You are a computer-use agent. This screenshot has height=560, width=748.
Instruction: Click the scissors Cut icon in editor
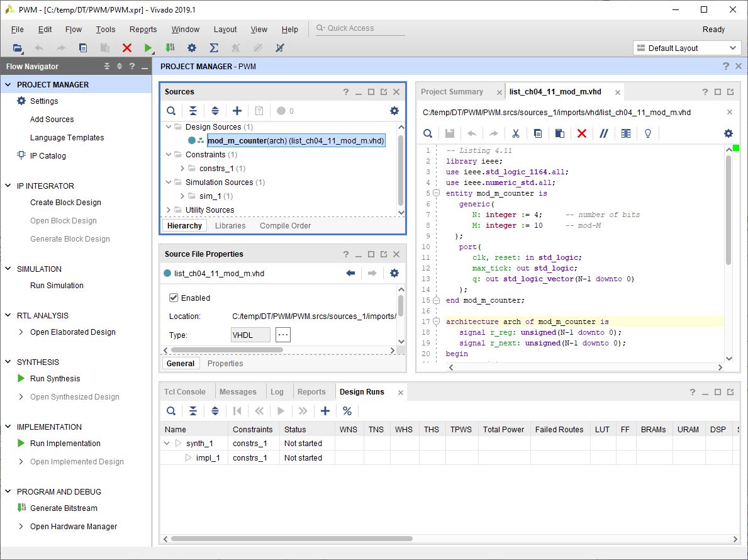(515, 133)
